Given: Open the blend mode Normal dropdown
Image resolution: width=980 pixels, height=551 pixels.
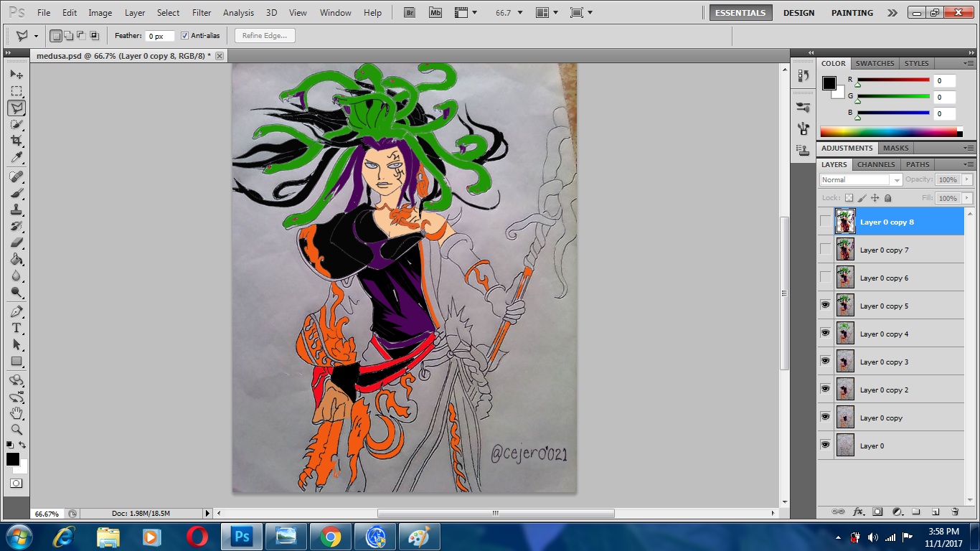Looking at the screenshot, I should [x=860, y=180].
